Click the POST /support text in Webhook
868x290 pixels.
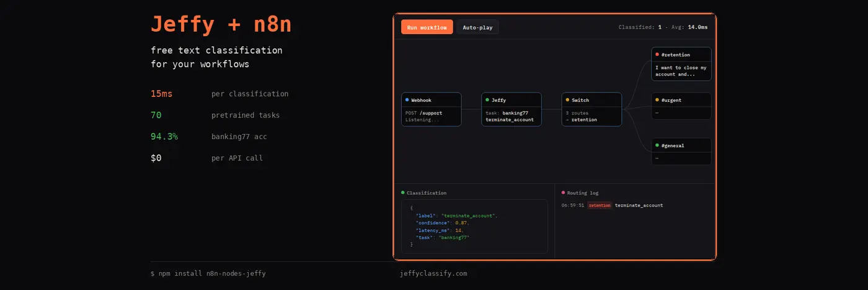coord(423,113)
